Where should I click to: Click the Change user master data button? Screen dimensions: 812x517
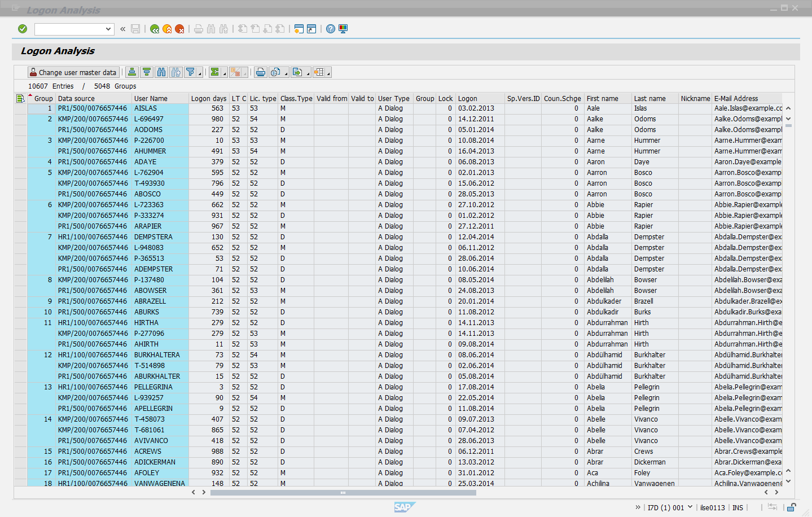tap(73, 72)
